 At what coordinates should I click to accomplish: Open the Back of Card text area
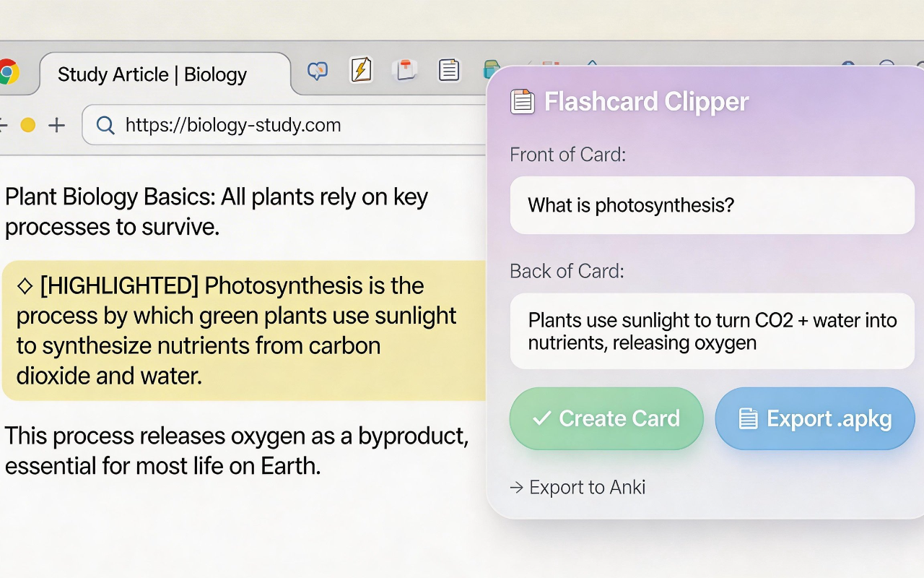(x=711, y=331)
